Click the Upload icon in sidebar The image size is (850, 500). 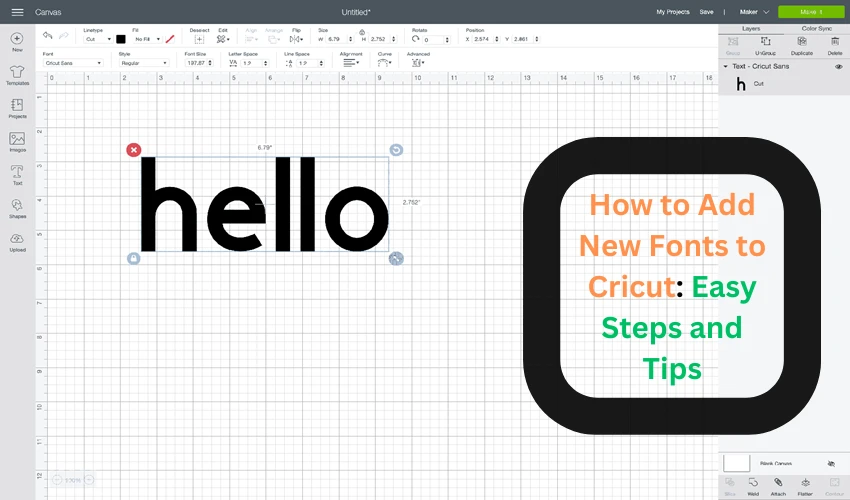click(17, 241)
